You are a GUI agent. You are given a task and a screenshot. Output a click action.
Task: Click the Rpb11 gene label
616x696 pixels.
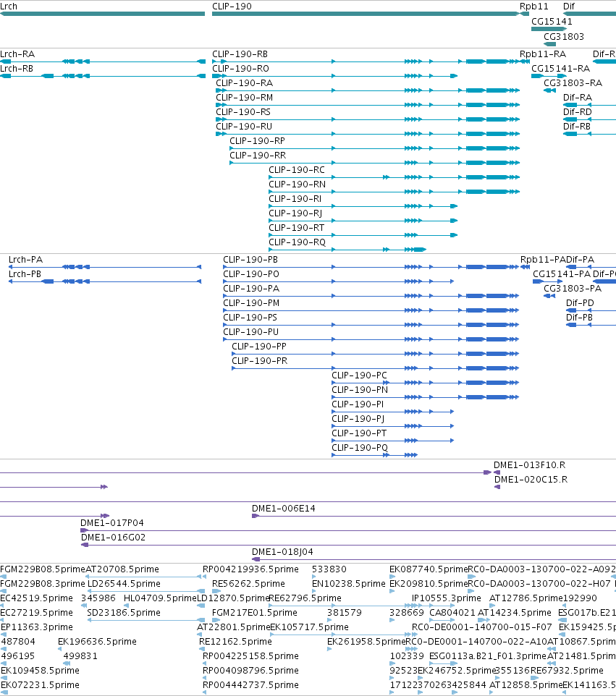click(x=533, y=7)
